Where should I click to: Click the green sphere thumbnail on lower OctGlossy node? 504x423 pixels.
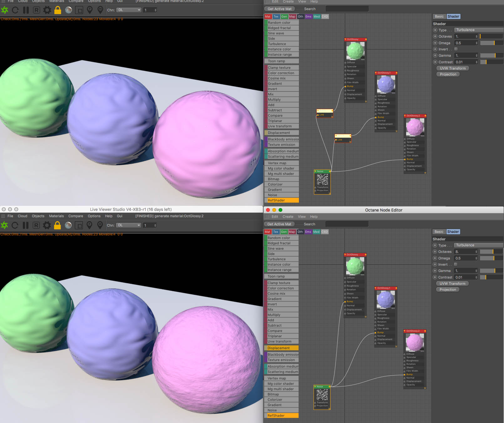pyautogui.click(x=355, y=266)
